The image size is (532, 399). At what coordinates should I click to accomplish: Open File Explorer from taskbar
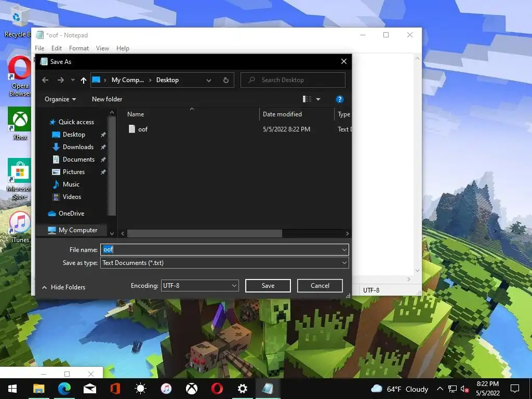38,389
